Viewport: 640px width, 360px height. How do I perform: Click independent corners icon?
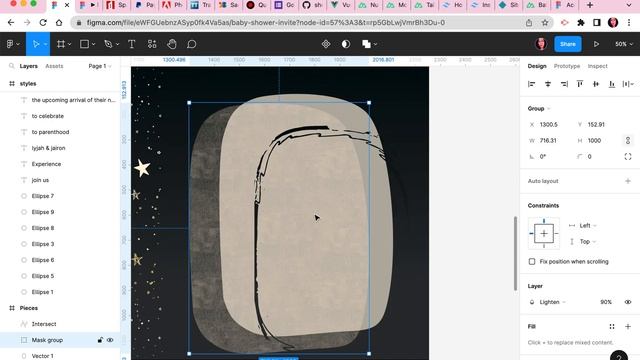tap(628, 157)
